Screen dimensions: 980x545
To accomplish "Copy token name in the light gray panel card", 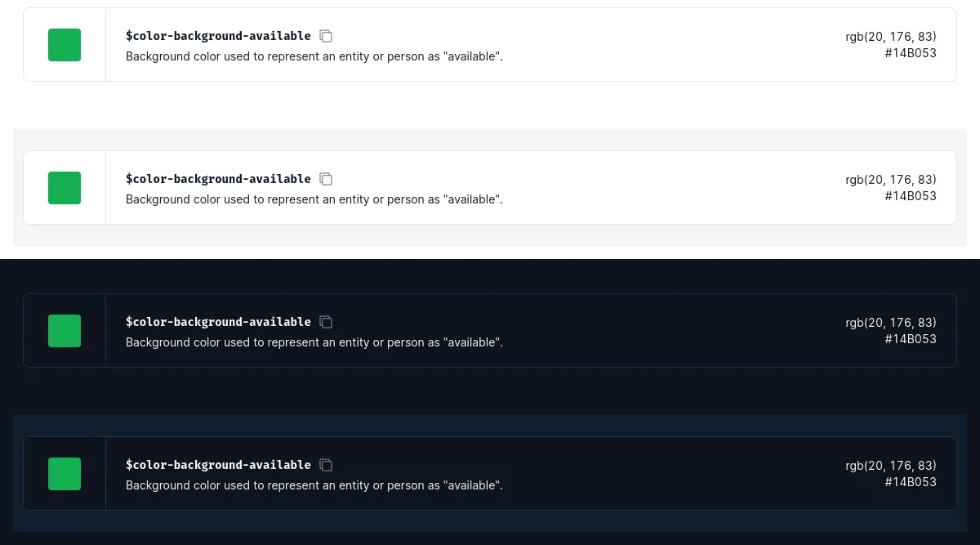I will coord(326,179).
